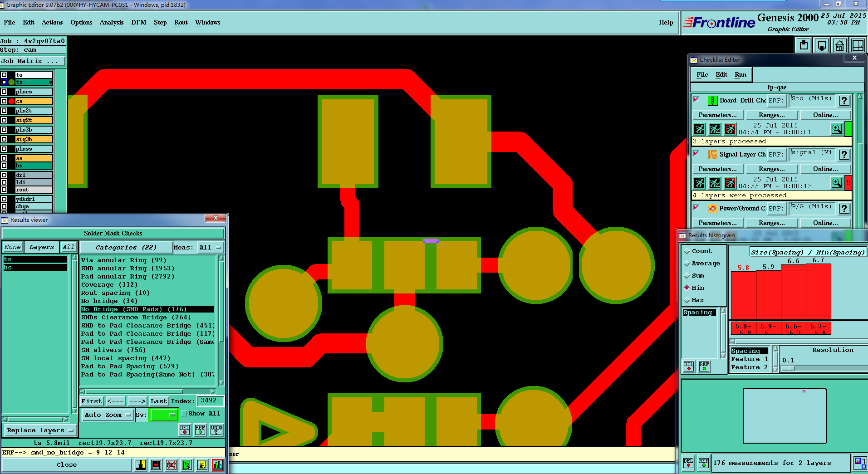Image resolution: width=868 pixels, height=474 pixels.
Task: Adjust the Resolution slider handle
Action: pyautogui.click(x=788, y=368)
